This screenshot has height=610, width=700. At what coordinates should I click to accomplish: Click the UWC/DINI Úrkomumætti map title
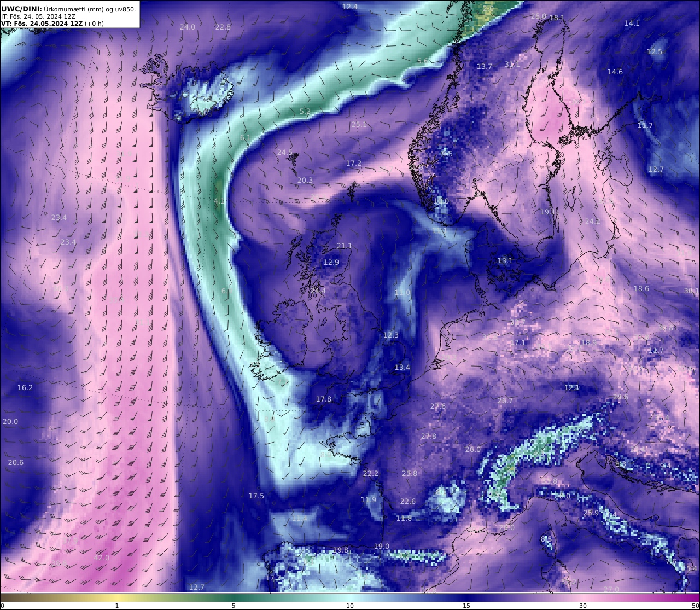coord(68,9)
